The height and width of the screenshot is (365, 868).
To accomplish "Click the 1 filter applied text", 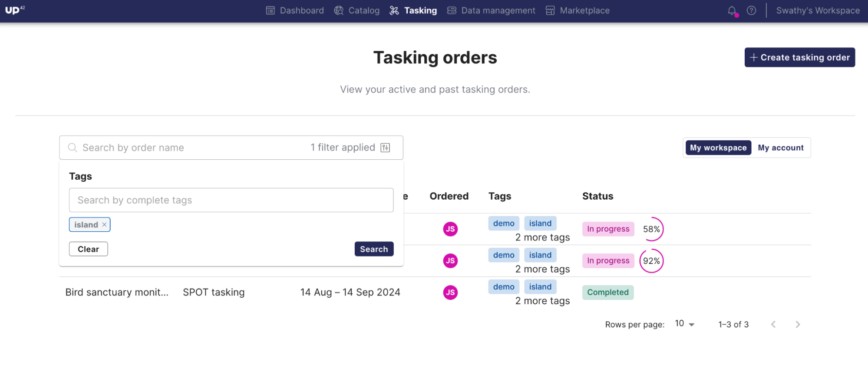I will click(343, 148).
